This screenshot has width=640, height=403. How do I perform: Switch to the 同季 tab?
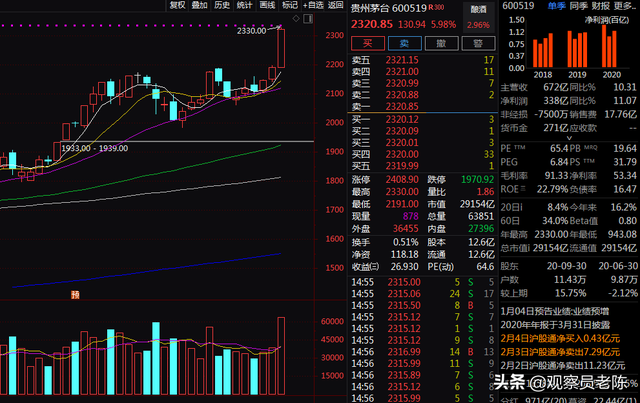click(578, 6)
